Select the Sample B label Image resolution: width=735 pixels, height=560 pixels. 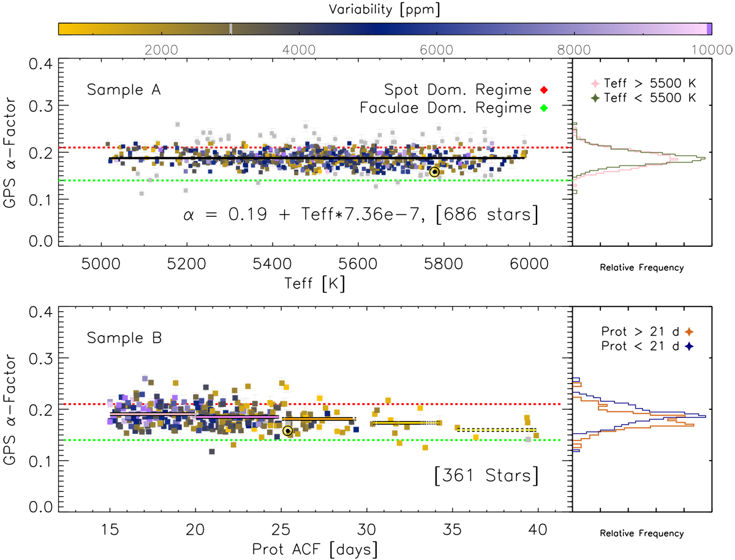[124, 338]
